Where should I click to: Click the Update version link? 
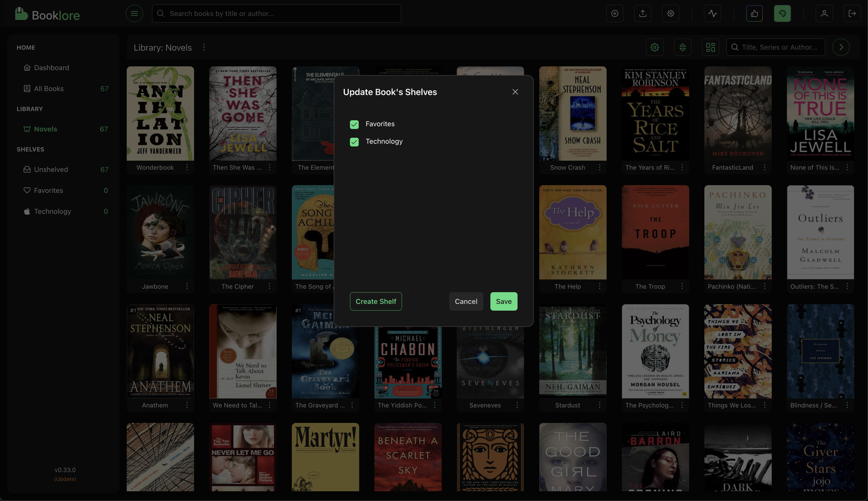click(65, 478)
